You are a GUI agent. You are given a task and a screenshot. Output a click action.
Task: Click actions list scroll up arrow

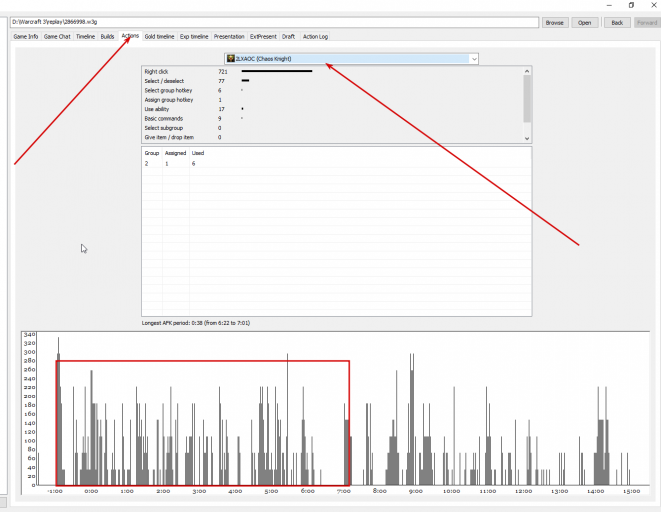(527, 71)
